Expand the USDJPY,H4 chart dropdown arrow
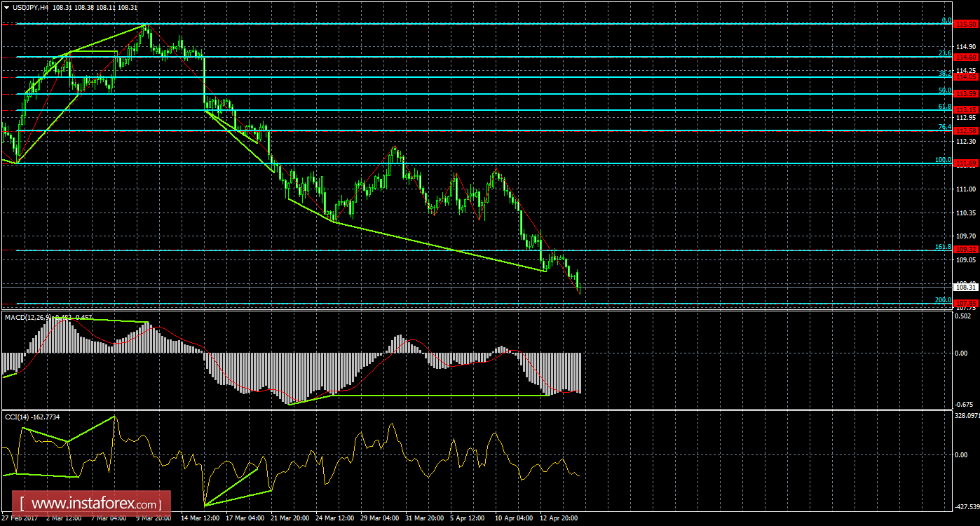980x526 pixels. point(6,6)
